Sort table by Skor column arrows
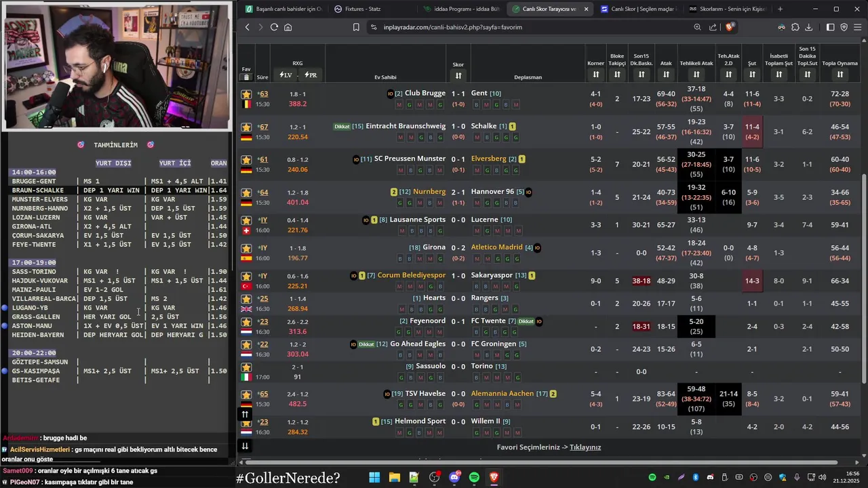 coord(458,75)
